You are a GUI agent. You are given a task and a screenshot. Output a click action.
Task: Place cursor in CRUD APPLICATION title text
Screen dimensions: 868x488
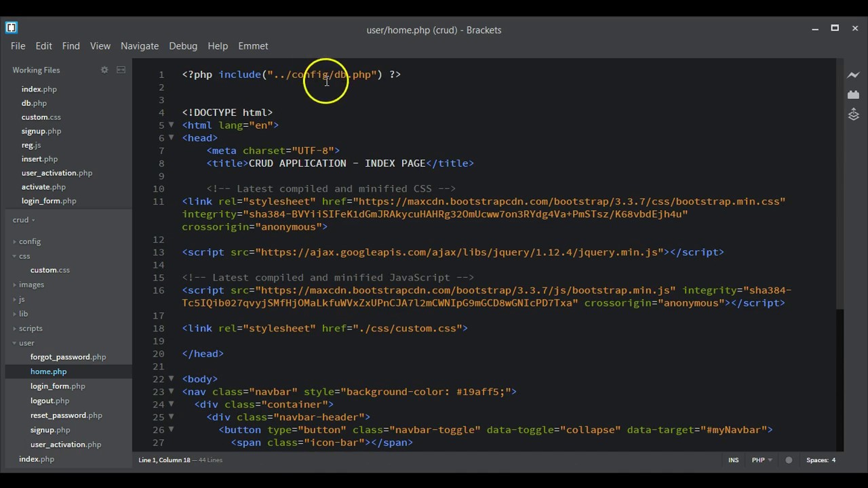[337, 163]
